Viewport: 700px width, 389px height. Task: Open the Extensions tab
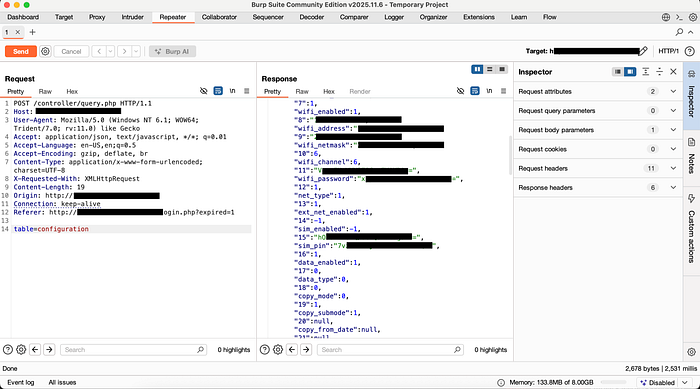pos(479,17)
